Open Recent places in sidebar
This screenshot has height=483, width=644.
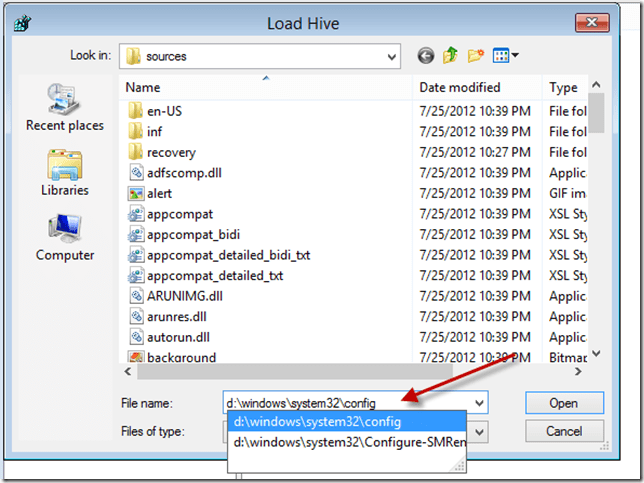(x=65, y=107)
